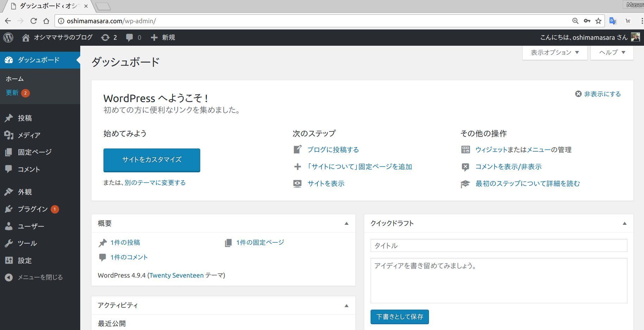This screenshot has height=330, width=644.
Task: Open comments bubble icon in admin bar
Action: [130, 37]
